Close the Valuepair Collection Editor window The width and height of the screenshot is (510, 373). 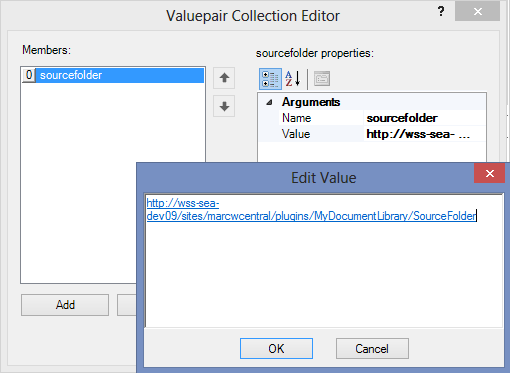click(478, 12)
